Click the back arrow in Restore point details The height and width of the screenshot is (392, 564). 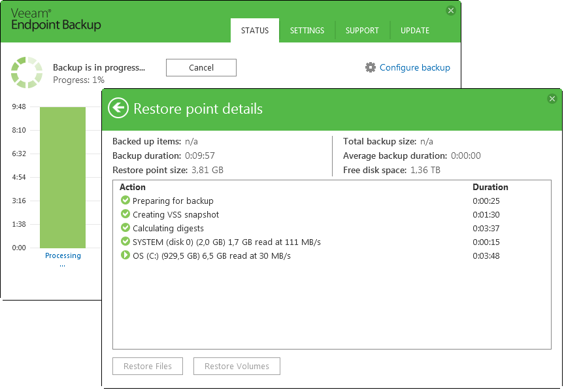[x=118, y=108]
